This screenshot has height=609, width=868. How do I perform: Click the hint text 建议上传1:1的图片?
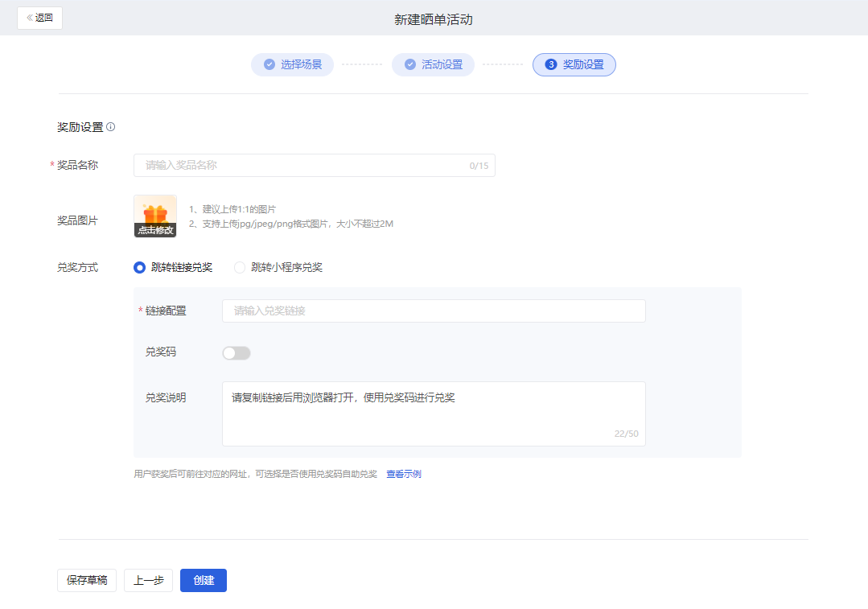click(232, 209)
